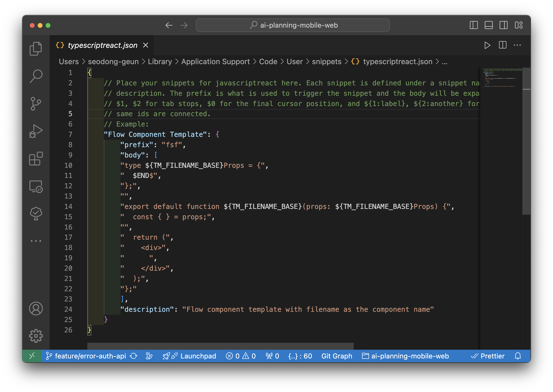The width and height of the screenshot is (553, 392).
Task: Open the activity bar overflow menu
Action: tap(36, 241)
